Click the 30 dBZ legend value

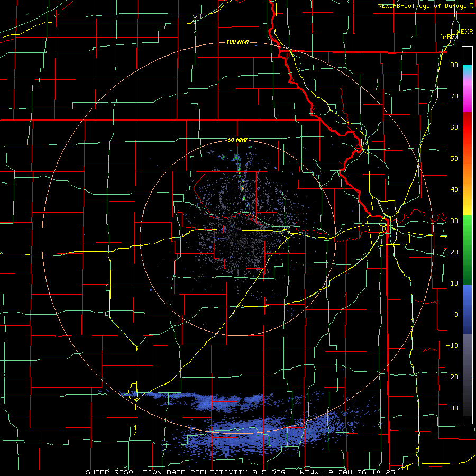coord(454,221)
